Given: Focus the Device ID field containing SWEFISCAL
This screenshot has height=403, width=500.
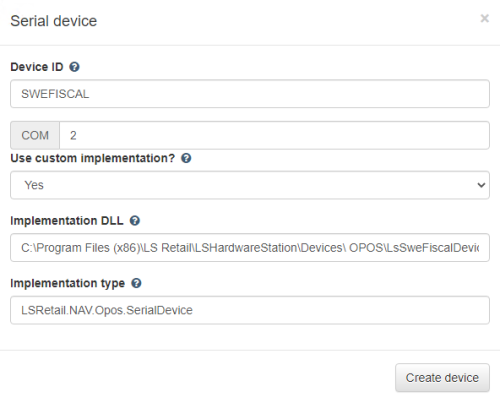Looking at the screenshot, I should pos(250,94).
